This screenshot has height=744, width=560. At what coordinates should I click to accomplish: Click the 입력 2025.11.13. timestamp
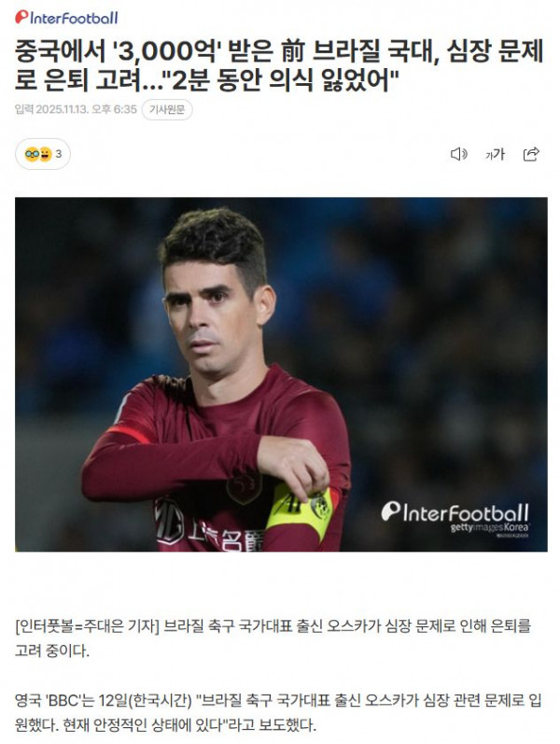click(76, 109)
